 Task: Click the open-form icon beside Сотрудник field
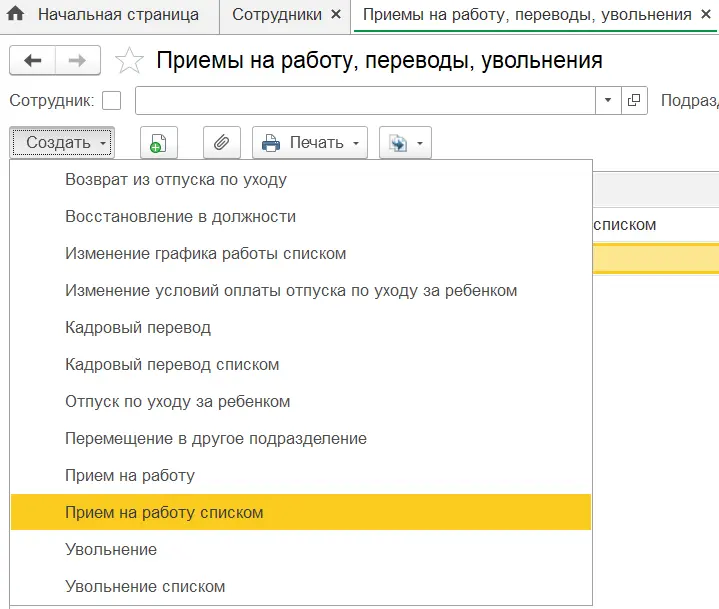[635, 101]
